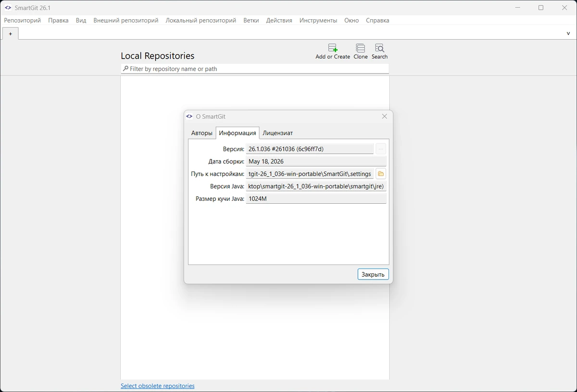Click the Путь к настройкам path field

(x=310, y=174)
